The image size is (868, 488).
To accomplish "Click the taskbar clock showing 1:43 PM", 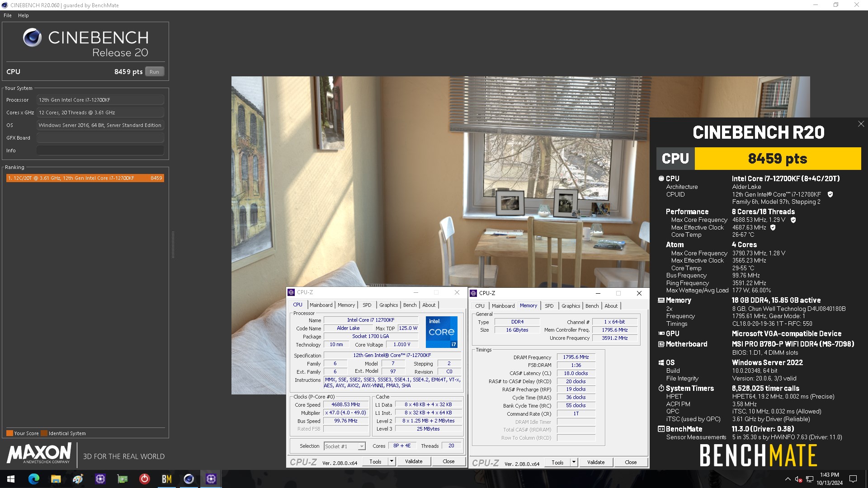I will coord(830,479).
